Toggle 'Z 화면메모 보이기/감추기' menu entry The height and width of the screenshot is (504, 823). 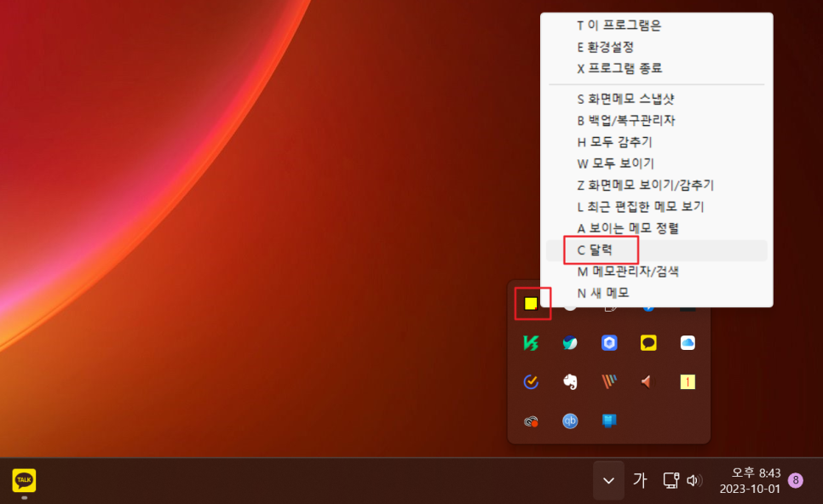tap(657, 185)
